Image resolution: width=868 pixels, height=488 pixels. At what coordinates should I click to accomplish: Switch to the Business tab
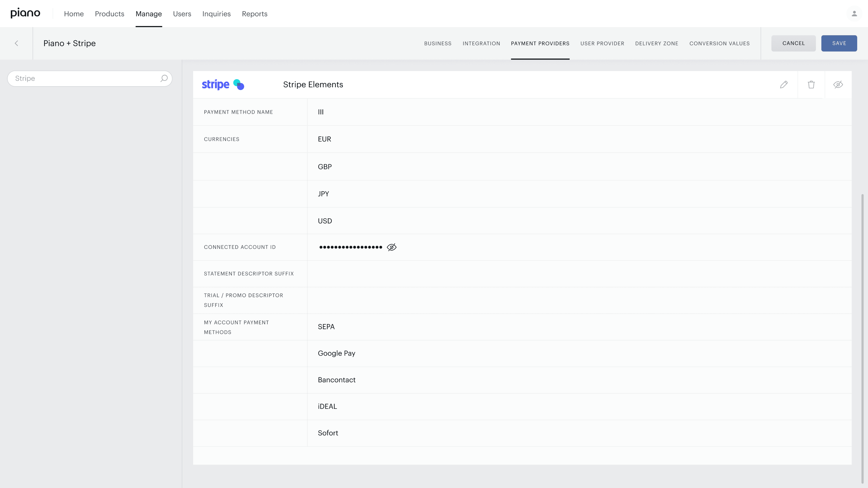click(x=438, y=43)
